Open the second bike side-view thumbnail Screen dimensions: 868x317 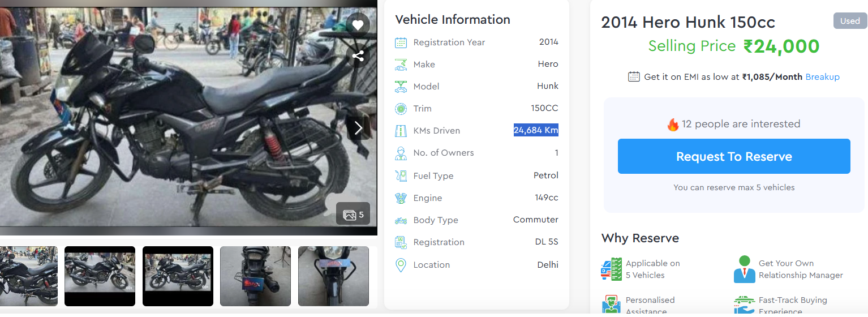click(x=100, y=276)
